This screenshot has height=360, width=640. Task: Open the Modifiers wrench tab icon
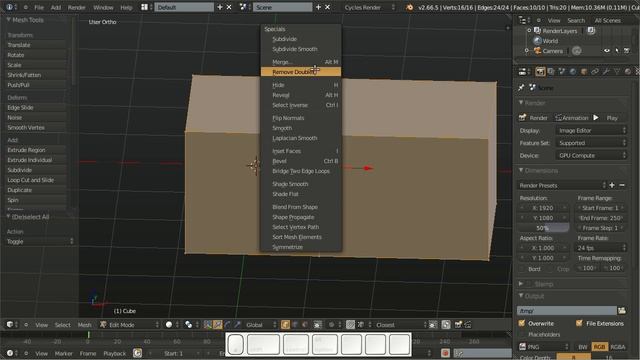click(606, 72)
